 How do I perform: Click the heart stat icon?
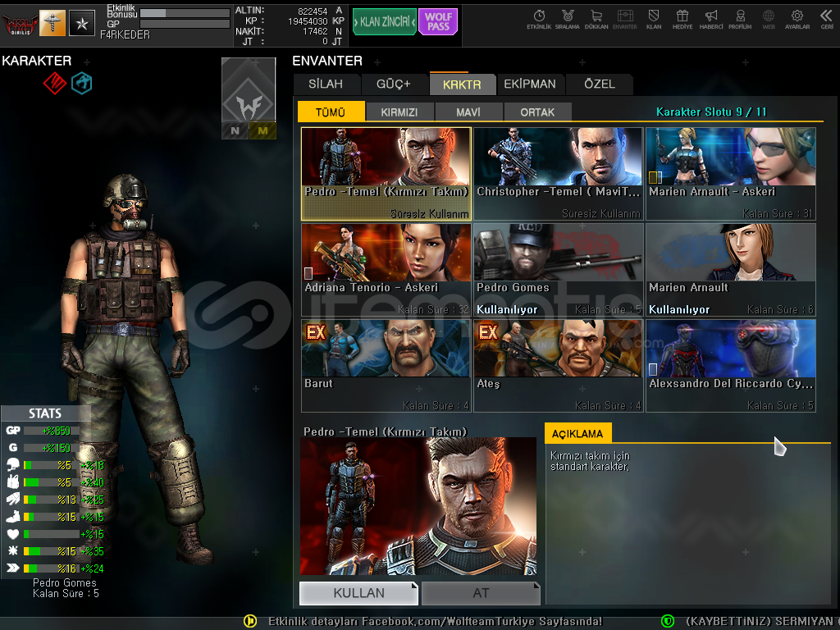pyautogui.click(x=13, y=533)
